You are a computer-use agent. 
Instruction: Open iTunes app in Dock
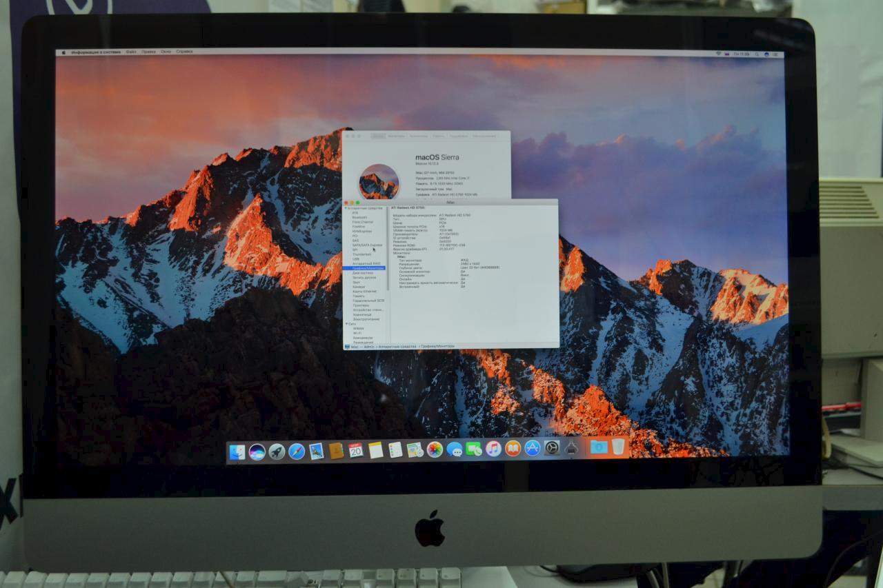pos(493,449)
